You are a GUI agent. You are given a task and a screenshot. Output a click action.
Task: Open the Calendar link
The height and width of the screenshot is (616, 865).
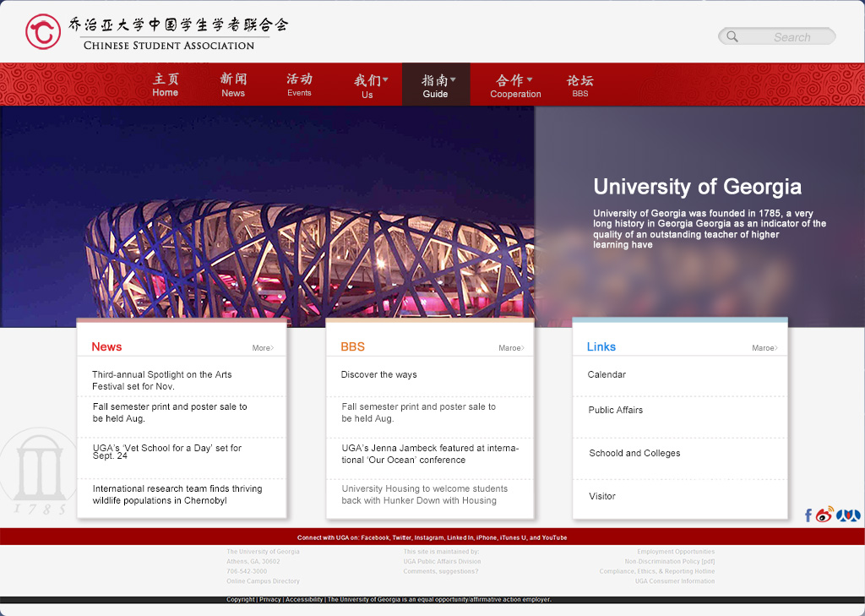607,374
